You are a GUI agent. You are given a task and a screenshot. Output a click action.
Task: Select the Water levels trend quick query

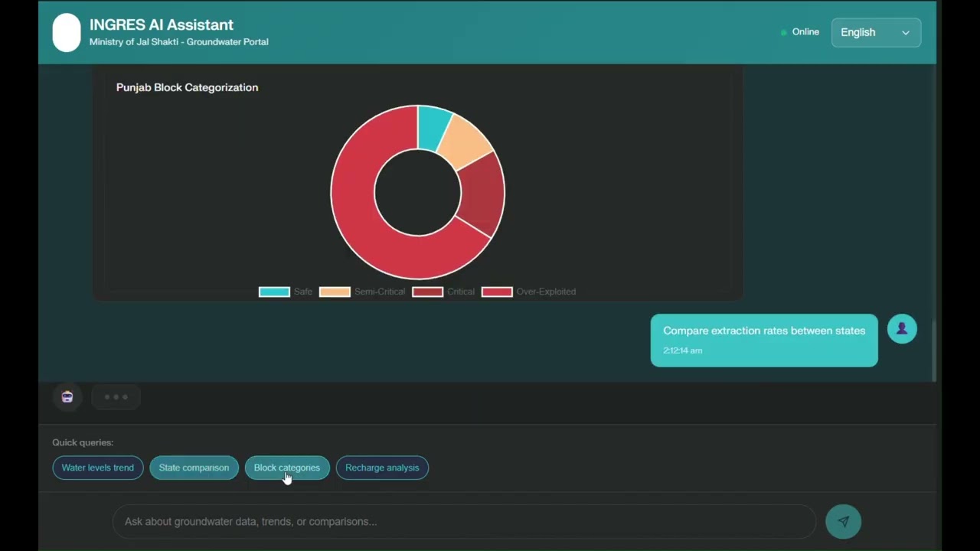98,468
